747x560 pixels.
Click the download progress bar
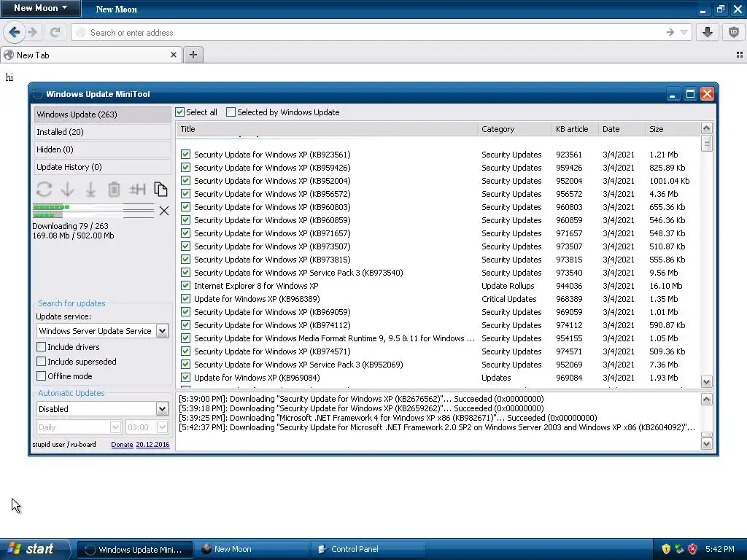pos(93,211)
